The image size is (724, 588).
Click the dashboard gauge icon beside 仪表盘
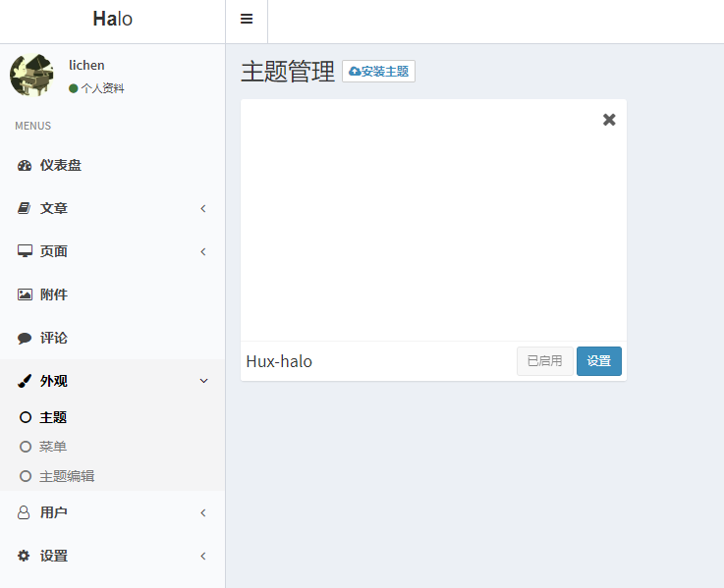coord(25,165)
